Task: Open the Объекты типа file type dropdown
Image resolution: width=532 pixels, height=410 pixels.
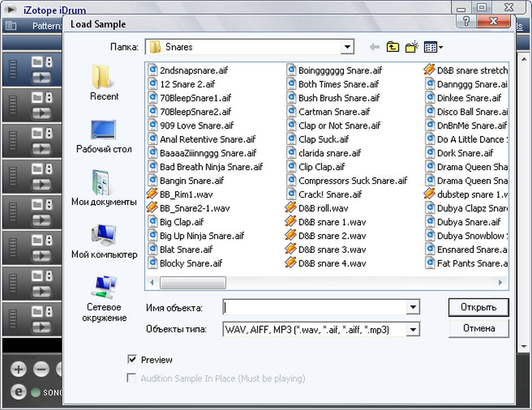Action: click(x=412, y=329)
